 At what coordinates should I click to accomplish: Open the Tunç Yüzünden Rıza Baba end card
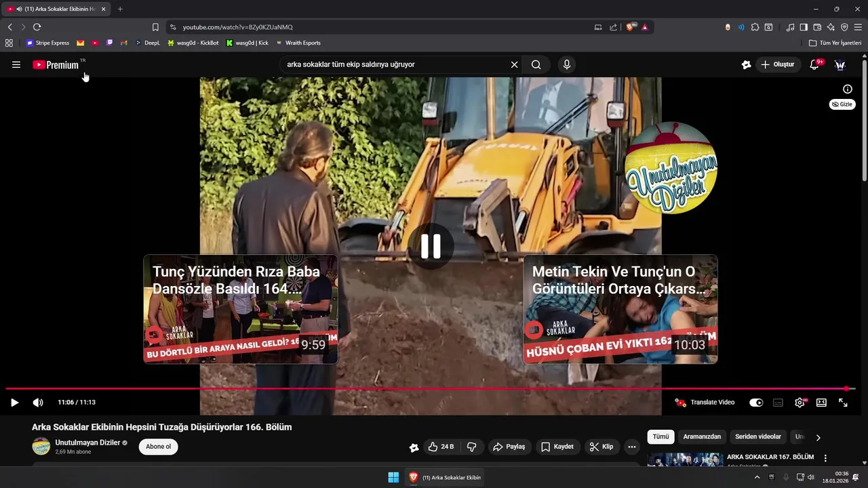(x=241, y=309)
